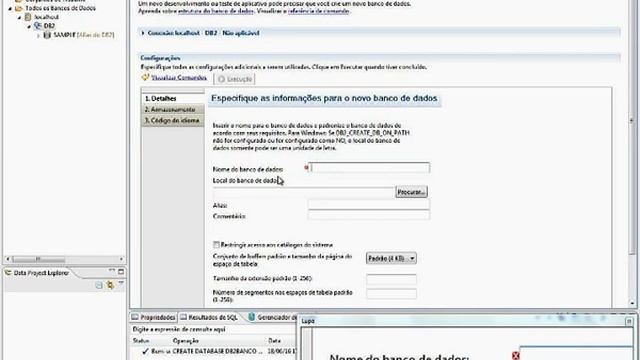Maximize the Data Project Explorer panel

pyautogui.click(x=121, y=271)
